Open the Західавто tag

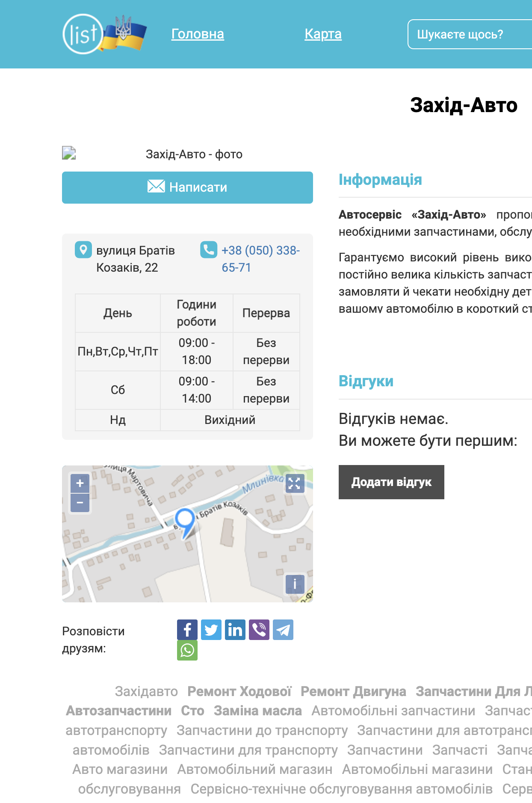[146, 691]
